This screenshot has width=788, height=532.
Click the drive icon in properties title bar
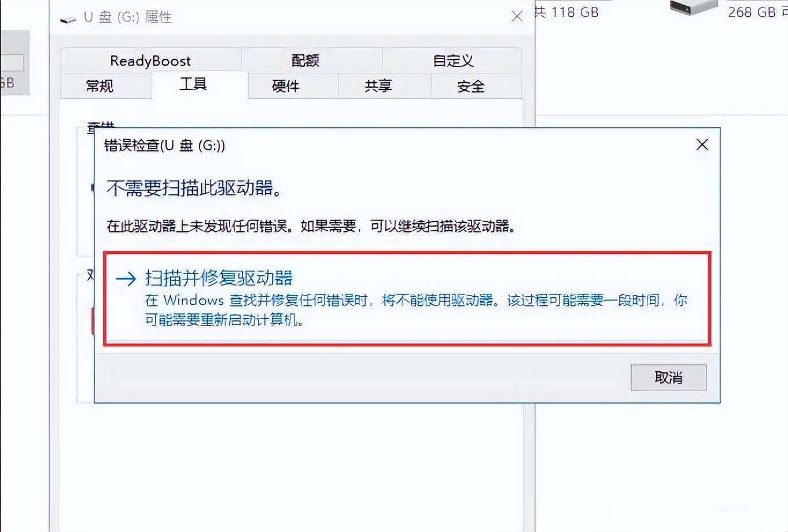tap(68, 19)
